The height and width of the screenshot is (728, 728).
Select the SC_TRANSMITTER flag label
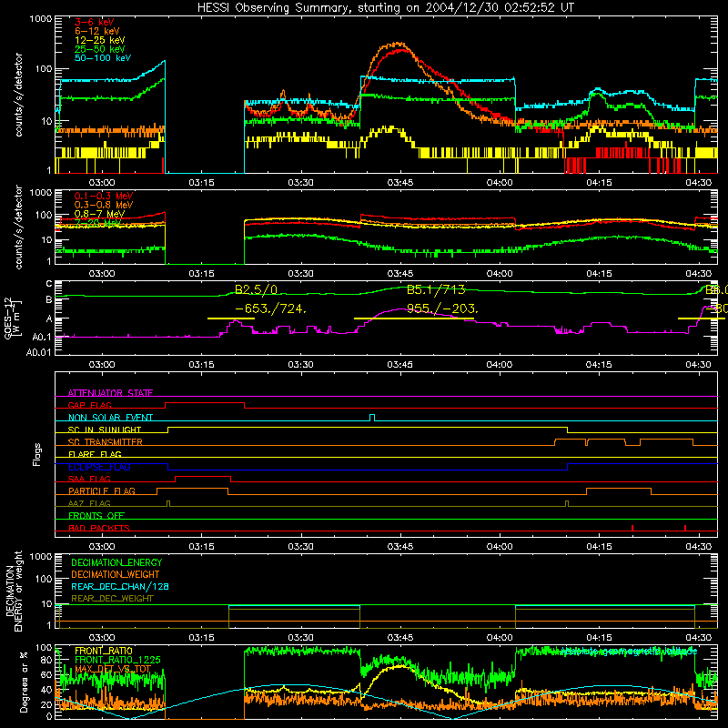tap(105, 441)
